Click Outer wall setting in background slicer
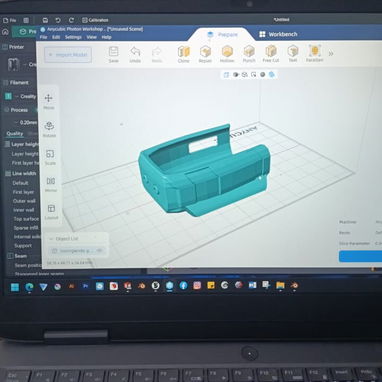The width and height of the screenshot is (382, 382). (24, 201)
